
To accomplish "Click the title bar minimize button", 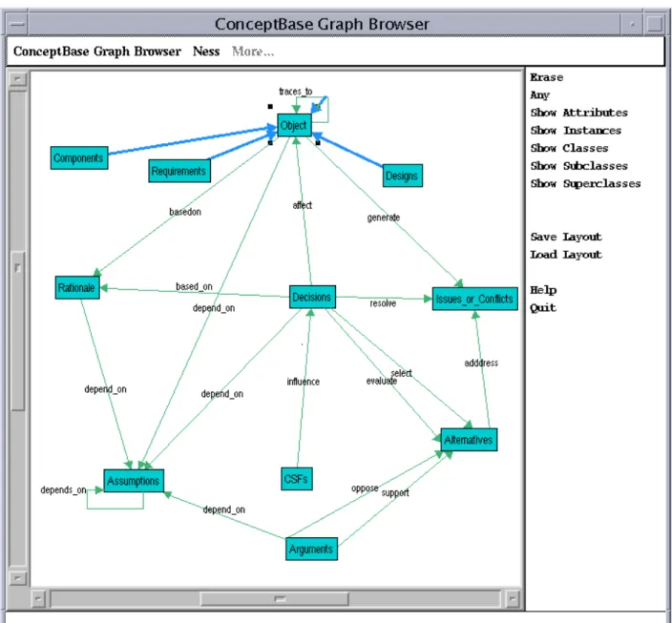I will (x=632, y=24).
